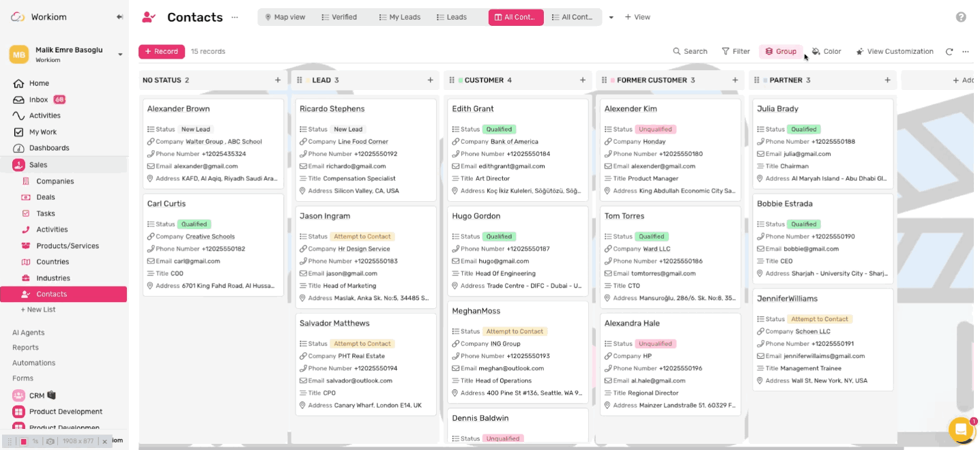This screenshot has width=980, height=450.
Task: Switch to the Verified view tab
Action: tap(339, 17)
